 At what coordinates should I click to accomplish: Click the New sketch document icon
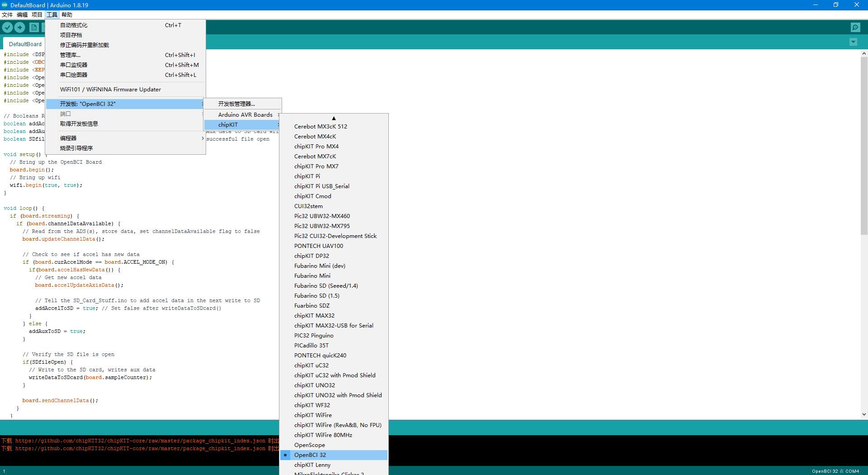(x=34, y=27)
